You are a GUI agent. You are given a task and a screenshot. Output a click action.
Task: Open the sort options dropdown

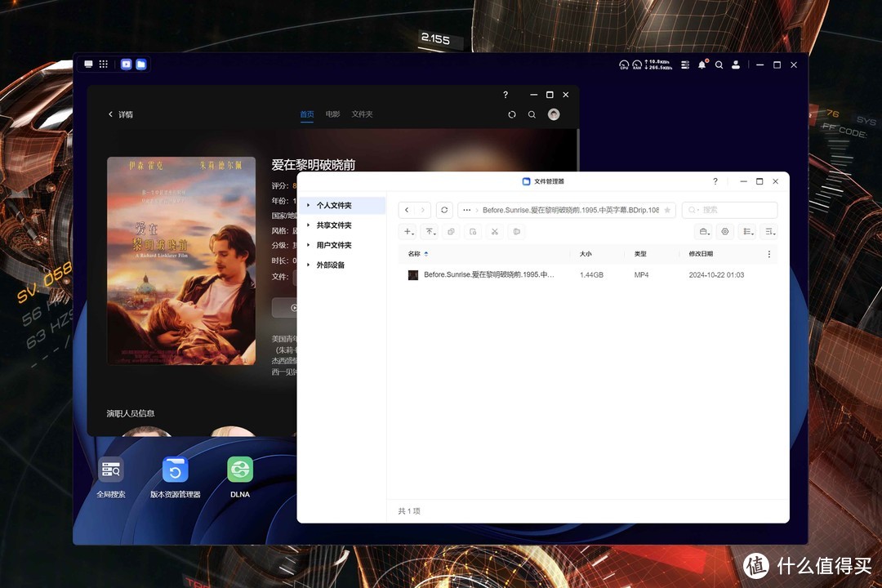769,232
